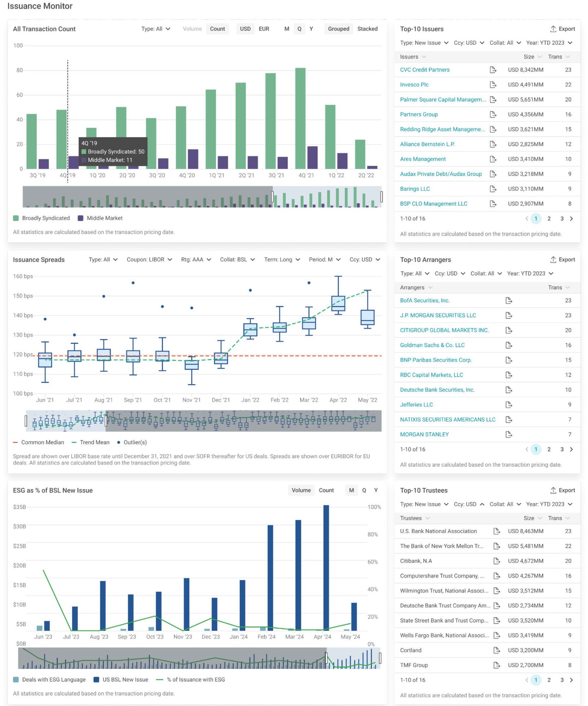Select Count mode in ESG chart
Screen dimensions: 588x706
326,490
